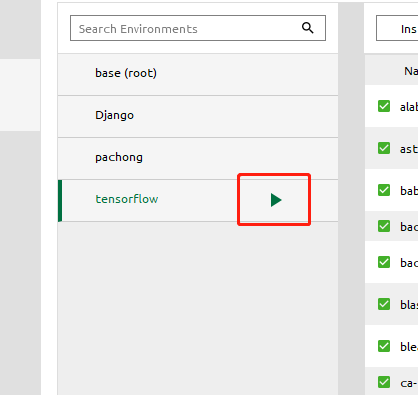
Task: Select the pachong environment
Action: pyautogui.click(x=198, y=159)
